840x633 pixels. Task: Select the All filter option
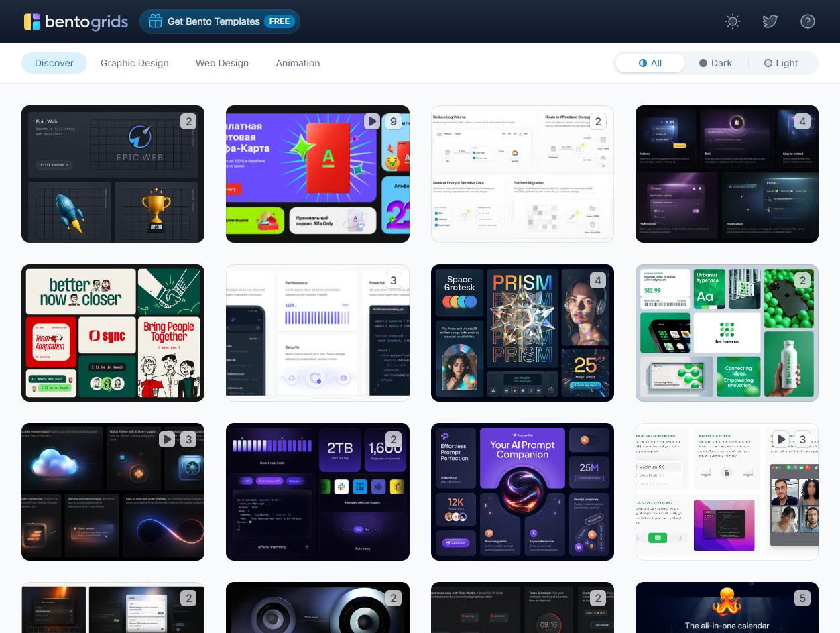pos(650,63)
